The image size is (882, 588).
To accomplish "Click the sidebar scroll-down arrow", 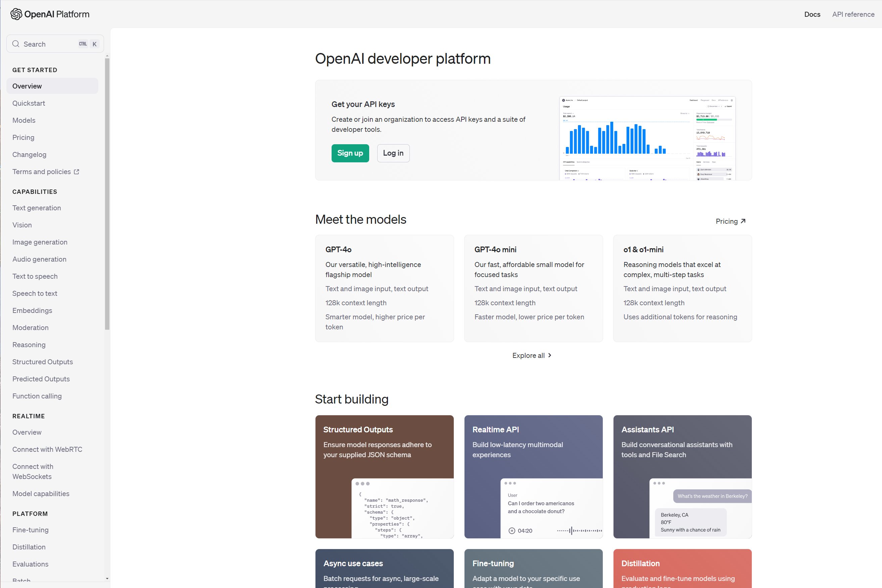I will coord(107,579).
